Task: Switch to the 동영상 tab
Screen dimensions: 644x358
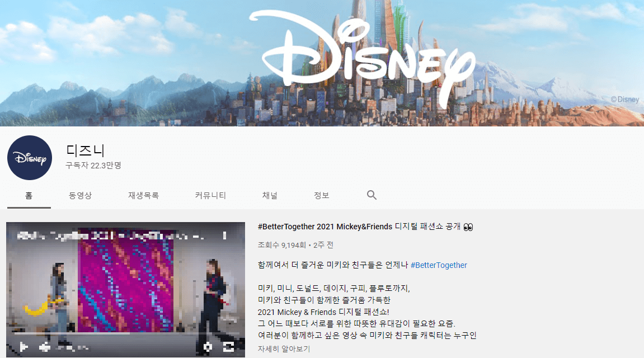Action: click(x=79, y=195)
